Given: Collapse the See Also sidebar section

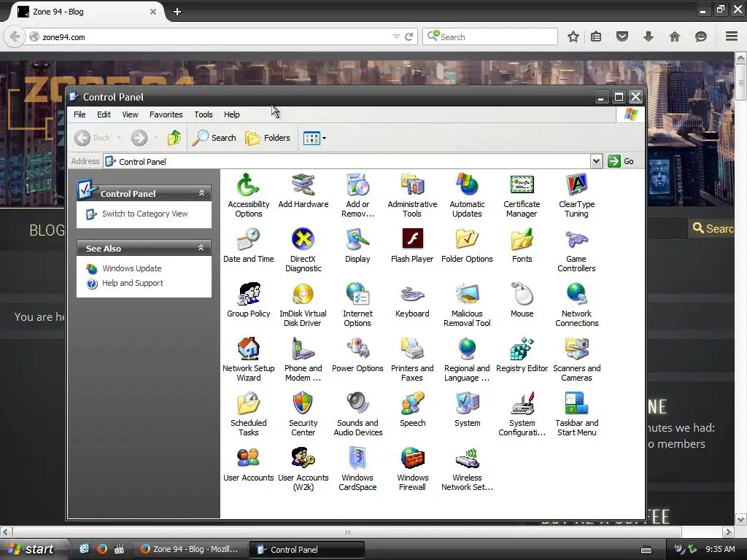Looking at the screenshot, I should (201, 248).
